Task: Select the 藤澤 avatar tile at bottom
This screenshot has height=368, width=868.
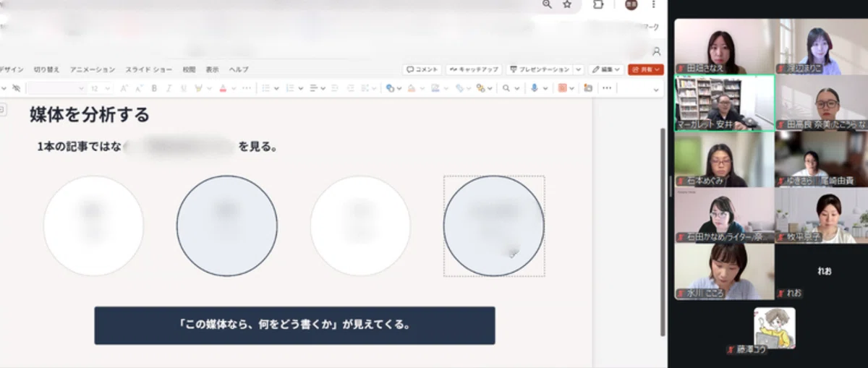Action: click(774, 329)
